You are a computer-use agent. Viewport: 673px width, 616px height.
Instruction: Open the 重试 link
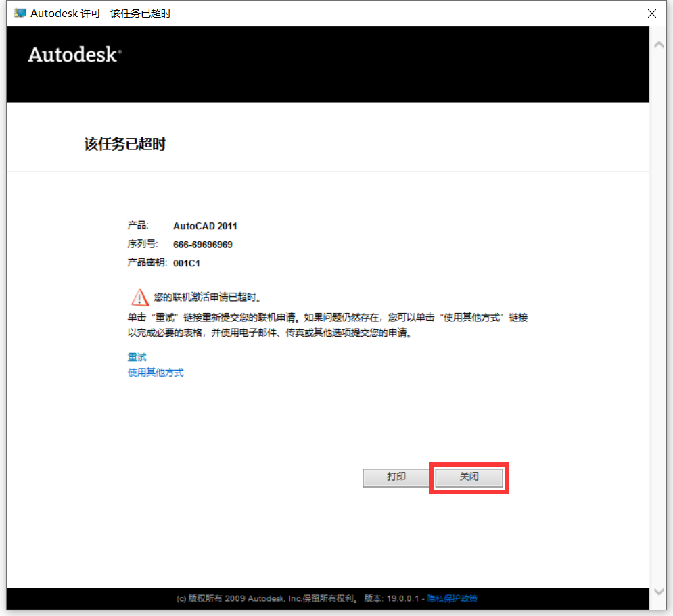point(137,357)
